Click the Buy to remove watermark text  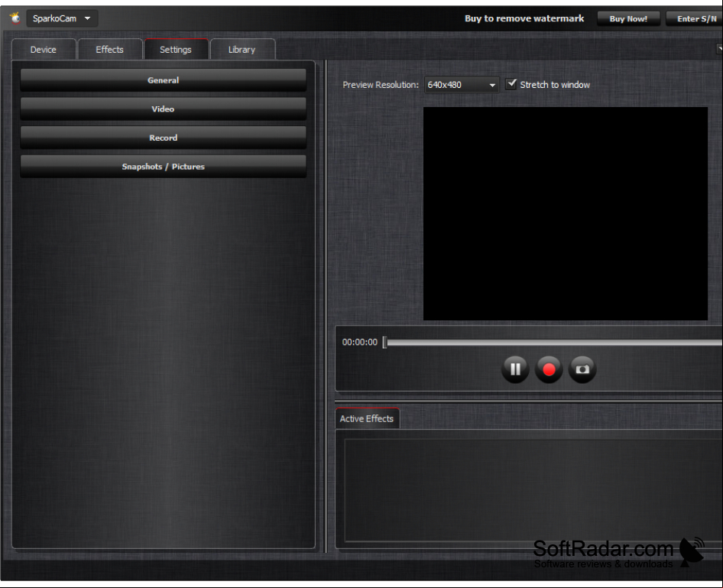(x=524, y=18)
